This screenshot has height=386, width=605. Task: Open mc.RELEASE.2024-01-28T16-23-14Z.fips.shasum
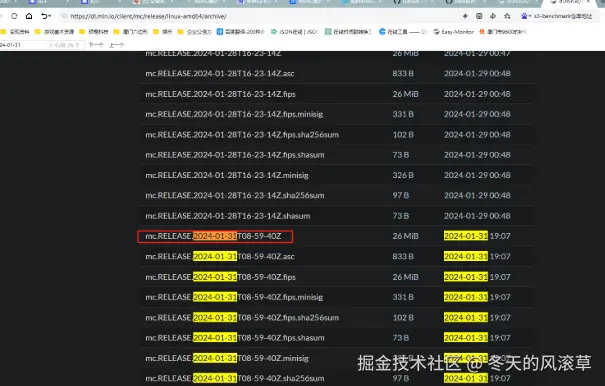point(235,155)
